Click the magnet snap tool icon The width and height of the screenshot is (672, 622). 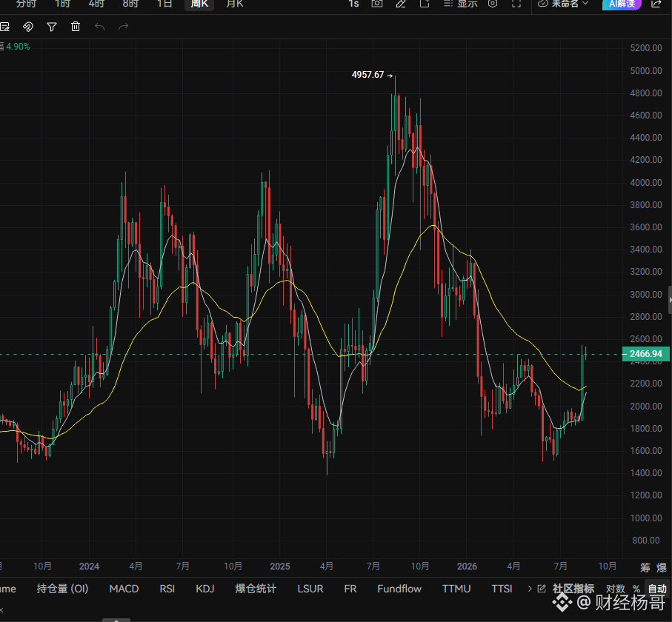(x=28, y=27)
